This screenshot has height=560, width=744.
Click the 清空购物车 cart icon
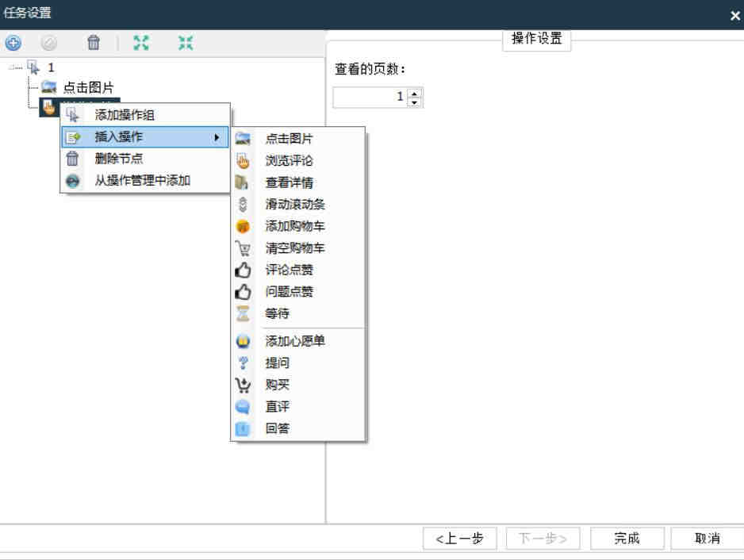click(x=243, y=247)
